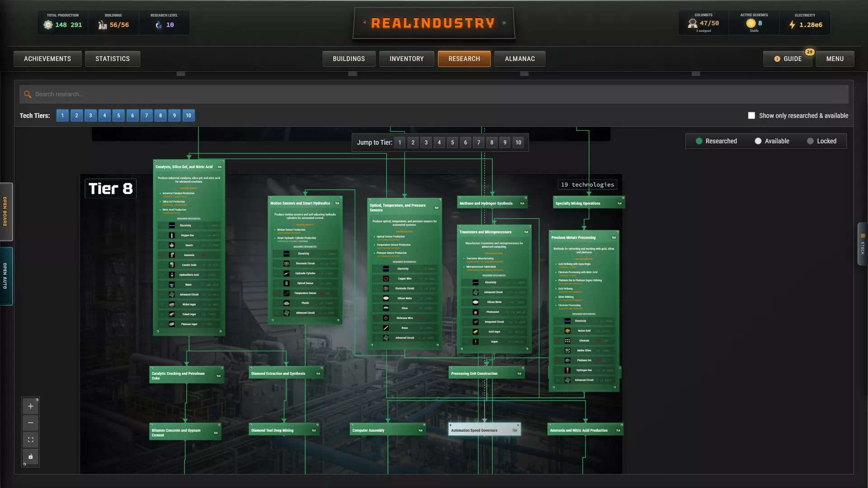The width and height of the screenshot is (868, 488).
Task: Click the left arrow beside RealIndustry title
Action: 364,23
